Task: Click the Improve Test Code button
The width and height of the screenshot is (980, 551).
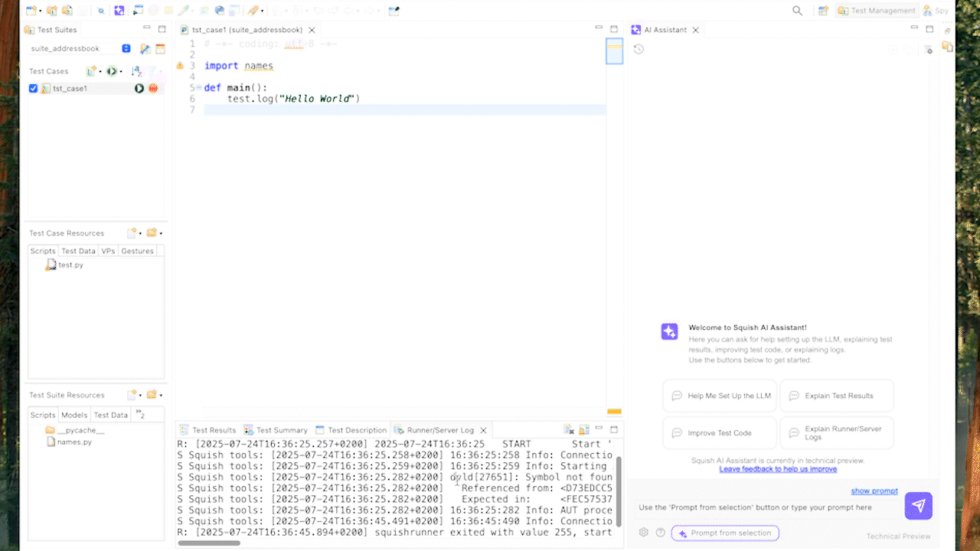Action: coord(719,432)
